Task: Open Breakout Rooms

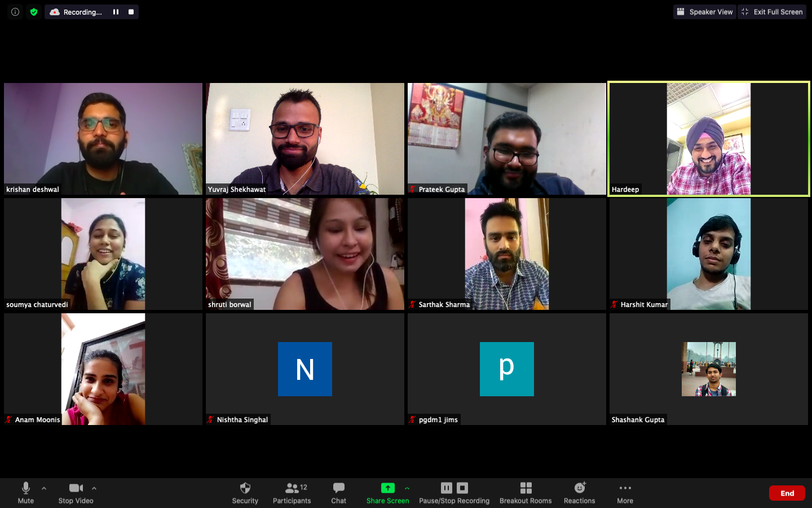Action: coord(526,493)
